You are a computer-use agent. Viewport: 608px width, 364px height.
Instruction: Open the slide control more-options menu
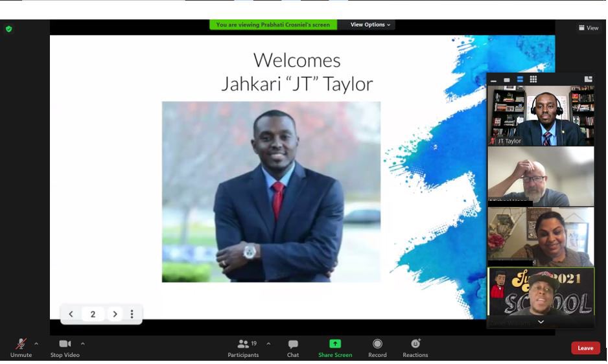pos(132,314)
